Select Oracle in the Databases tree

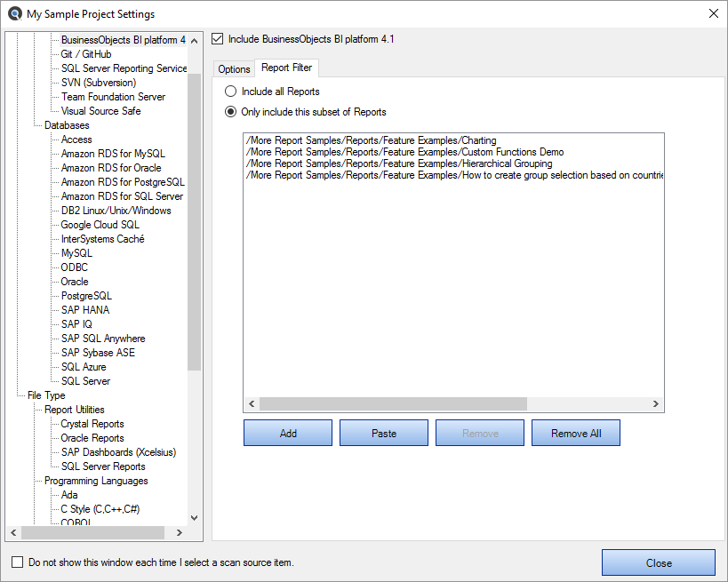click(x=75, y=282)
